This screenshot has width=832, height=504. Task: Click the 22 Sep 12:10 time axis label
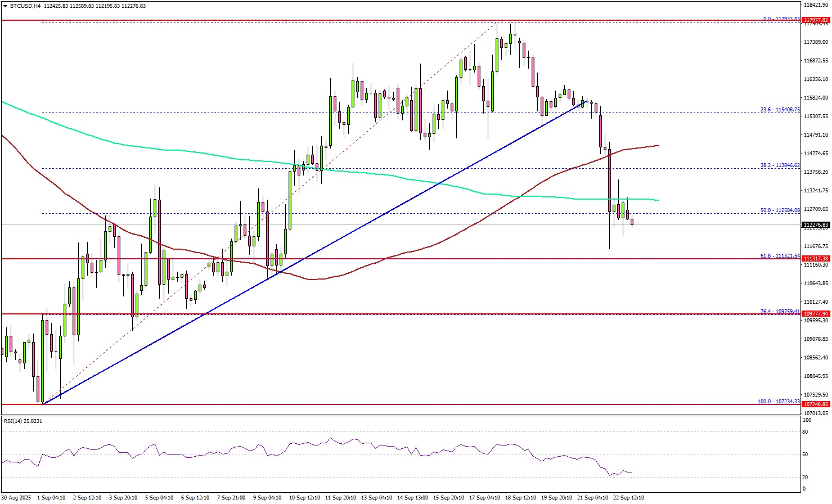tap(628, 498)
